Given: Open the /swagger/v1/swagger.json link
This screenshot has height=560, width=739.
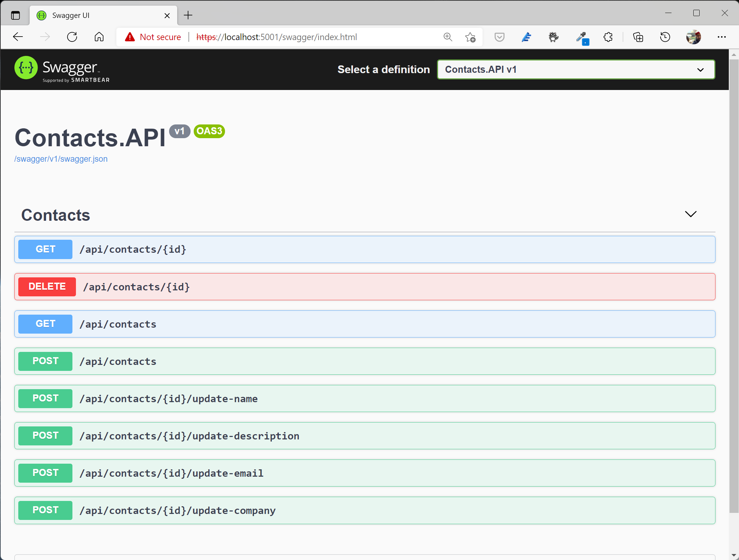Looking at the screenshot, I should (x=61, y=159).
